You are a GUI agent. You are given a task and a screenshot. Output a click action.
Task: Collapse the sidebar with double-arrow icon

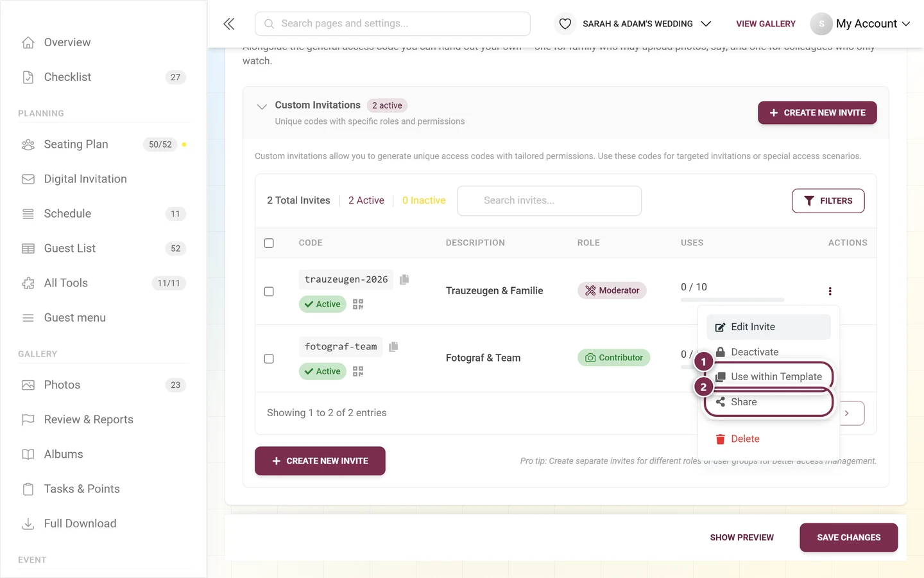[x=229, y=24]
